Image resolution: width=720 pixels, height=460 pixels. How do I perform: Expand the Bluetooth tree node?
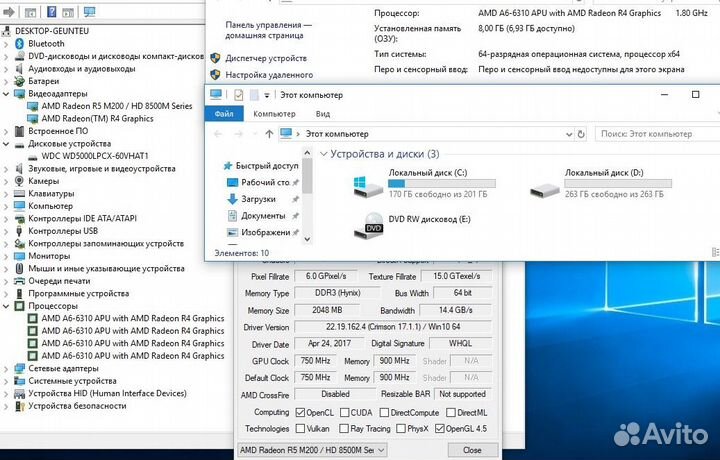click(x=6, y=44)
